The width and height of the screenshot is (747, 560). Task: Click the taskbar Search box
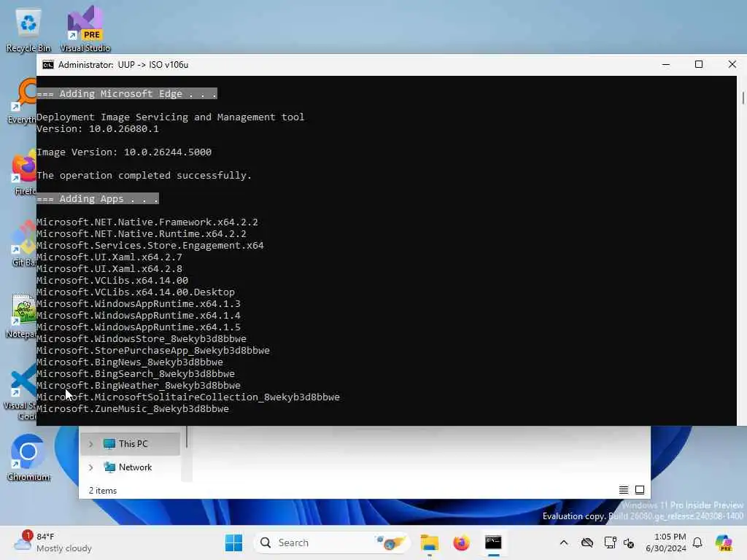click(x=332, y=542)
